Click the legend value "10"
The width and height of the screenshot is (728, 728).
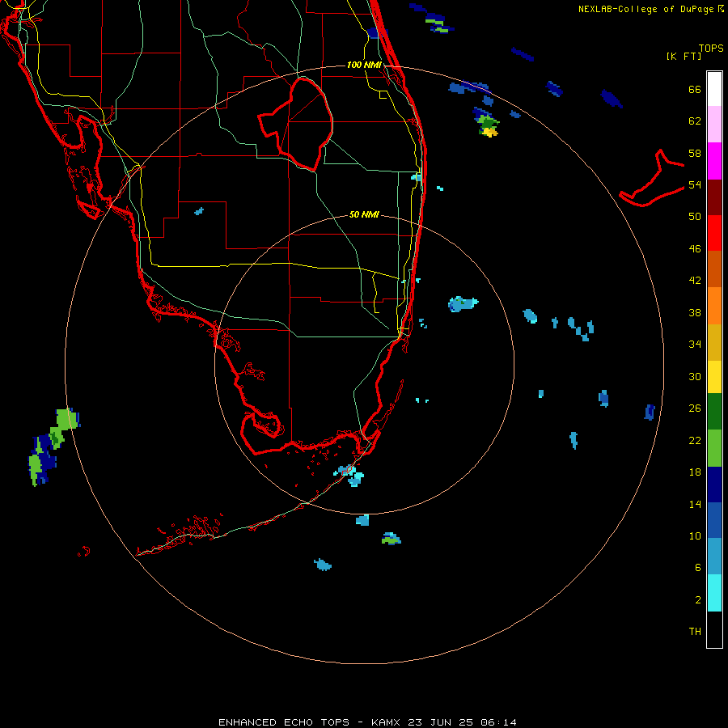click(x=695, y=536)
